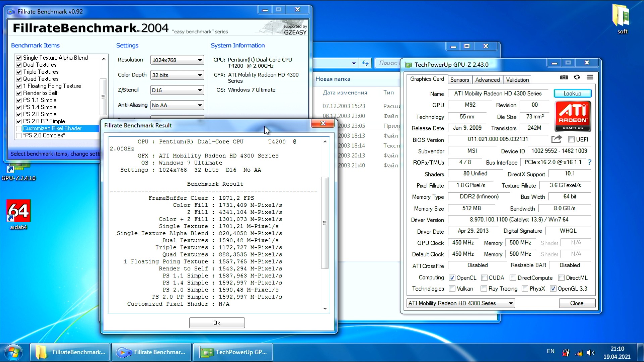Click the GPU-Z screenshot camera icon
Image resolution: width=644 pixels, height=362 pixels.
pyautogui.click(x=564, y=77)
